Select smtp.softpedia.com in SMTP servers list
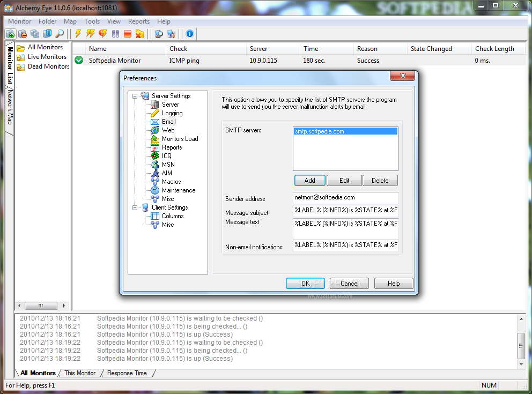Viewport: 532px width, 394px height. click(x=345, y=131)
